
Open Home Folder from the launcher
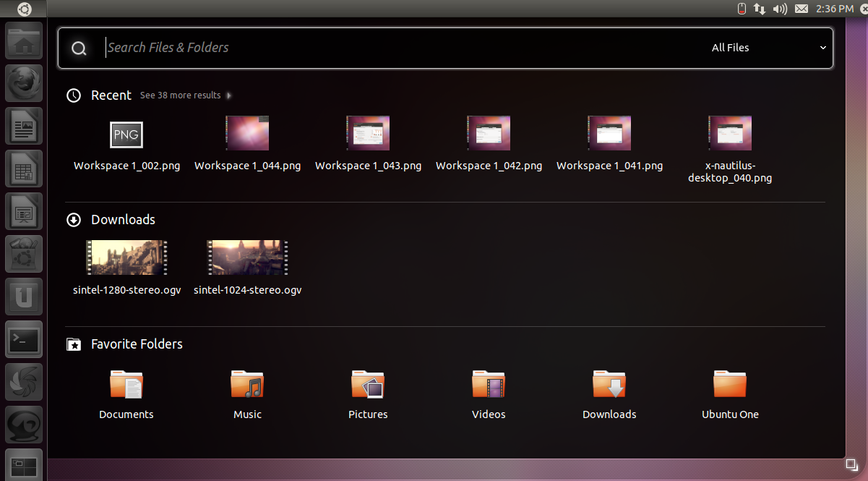click(x=24, y=41)
